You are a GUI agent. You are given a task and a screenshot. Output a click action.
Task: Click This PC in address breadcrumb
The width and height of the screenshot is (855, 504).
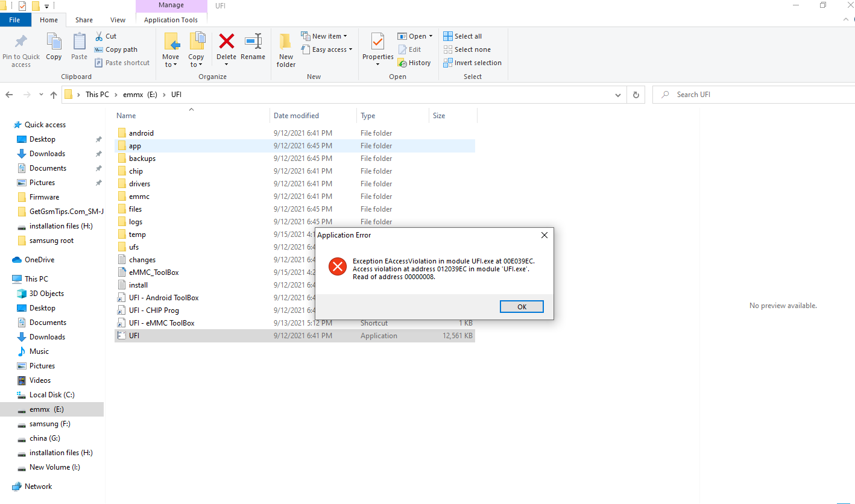click(97, 95)
